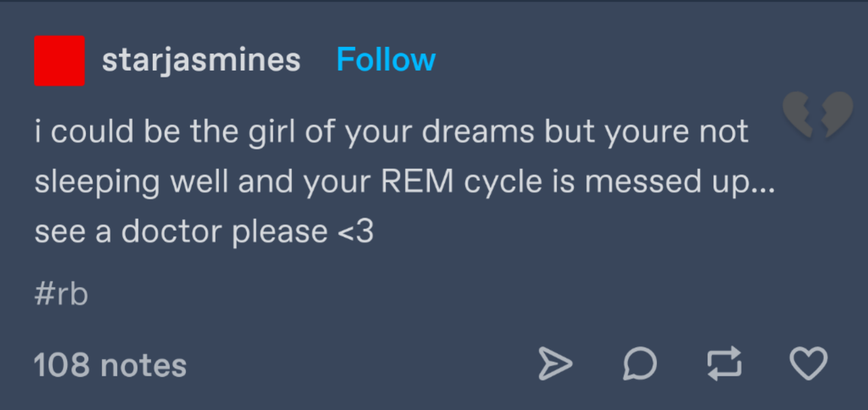Visit the starjasmines blog name

pyautogui.click(x=201, y=60)
